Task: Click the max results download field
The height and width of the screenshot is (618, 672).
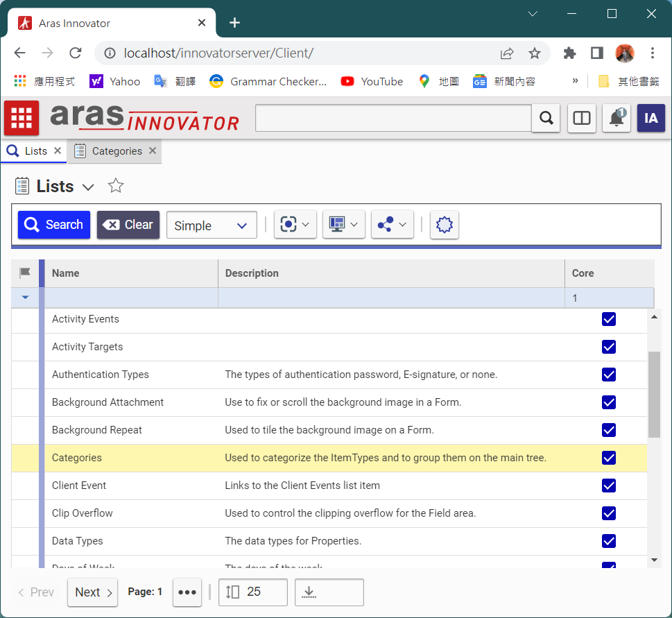Action: pos(329,592)
